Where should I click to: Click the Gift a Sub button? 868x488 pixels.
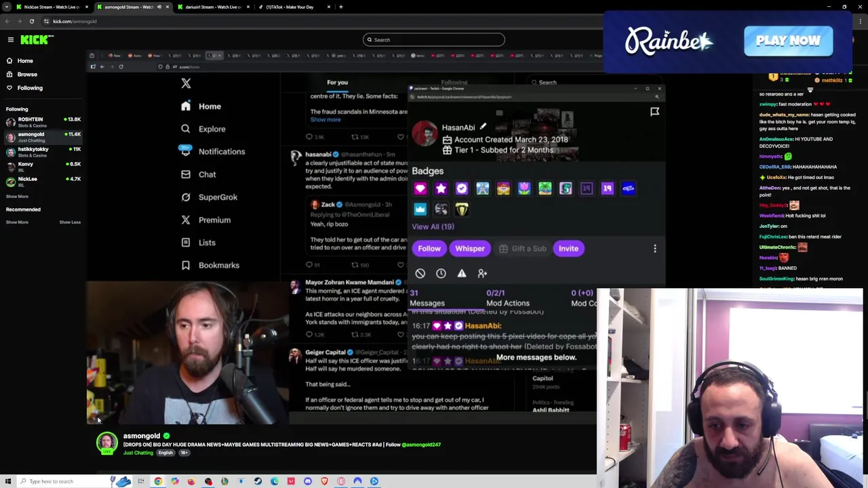pos(523,249)
